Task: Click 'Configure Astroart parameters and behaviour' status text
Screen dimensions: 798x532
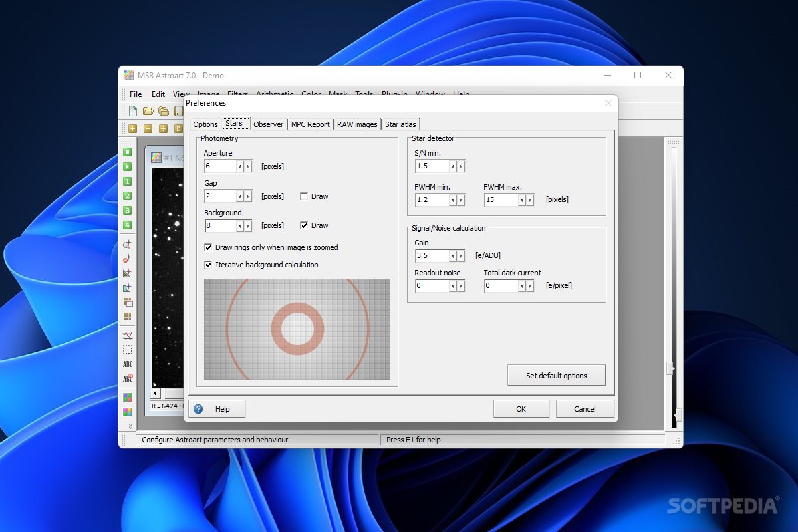Action: pos(215,440)
